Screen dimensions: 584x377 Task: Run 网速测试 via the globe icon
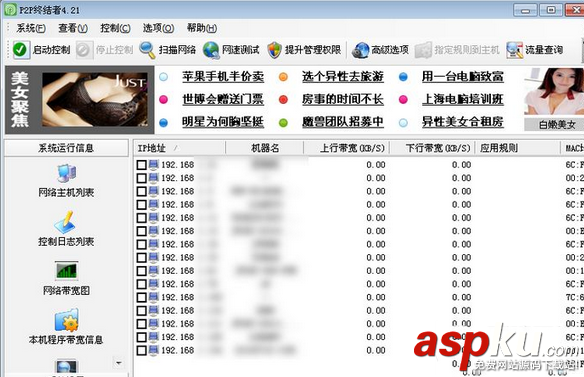click(211, 50)
